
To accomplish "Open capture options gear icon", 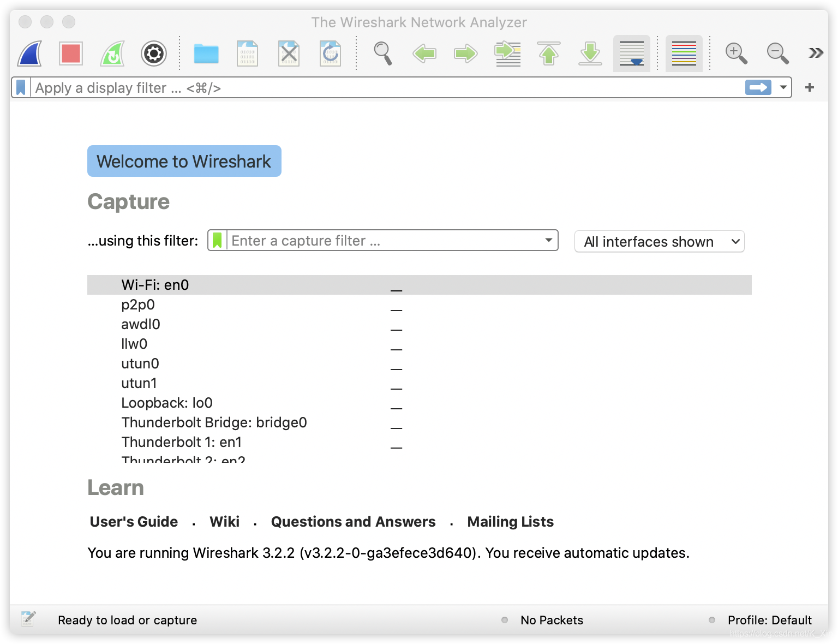I will [154, 53].
